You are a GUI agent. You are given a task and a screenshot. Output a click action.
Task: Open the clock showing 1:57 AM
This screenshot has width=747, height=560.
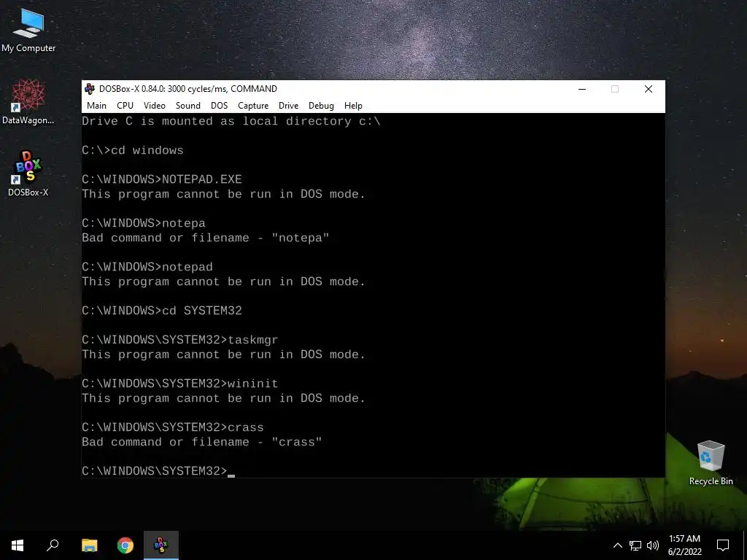(x=684, y=545)
